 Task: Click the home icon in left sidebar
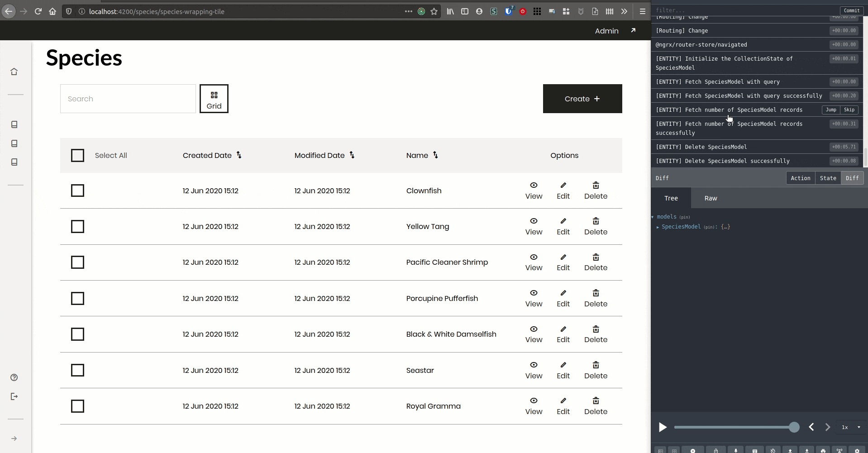[x=14, y=72]
